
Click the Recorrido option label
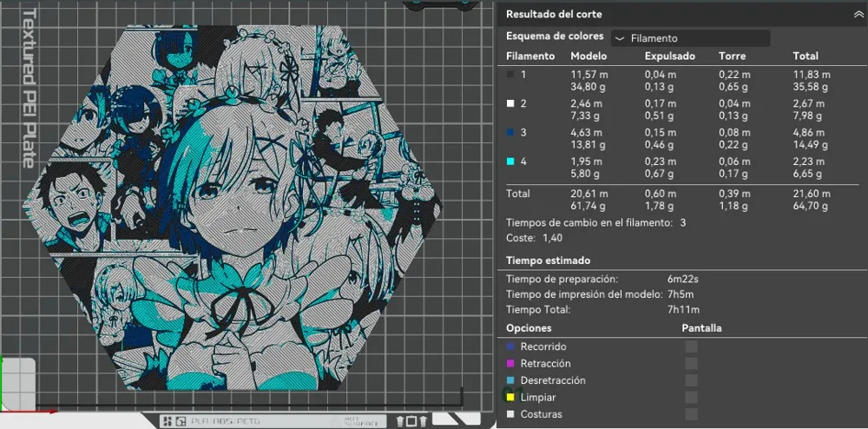[x=543, y=346]
